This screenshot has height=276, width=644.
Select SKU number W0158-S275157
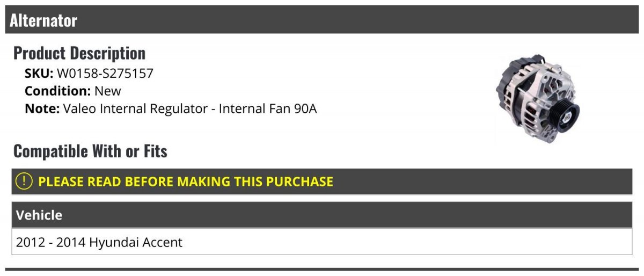pos(105,74)
